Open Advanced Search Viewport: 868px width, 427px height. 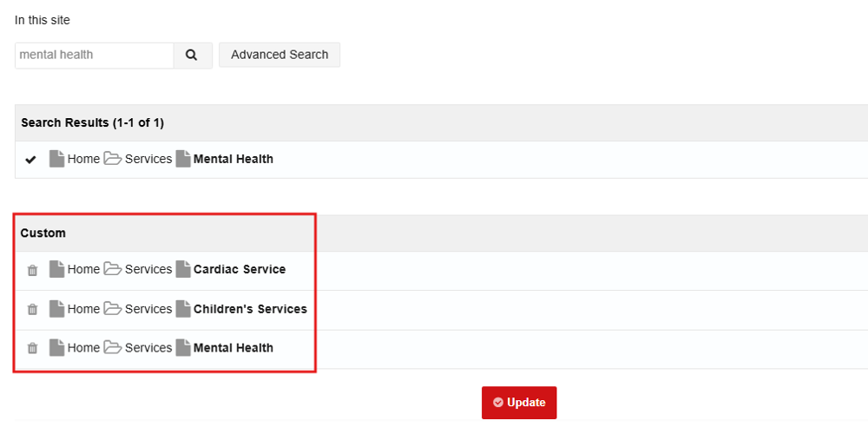pos(279,55)
